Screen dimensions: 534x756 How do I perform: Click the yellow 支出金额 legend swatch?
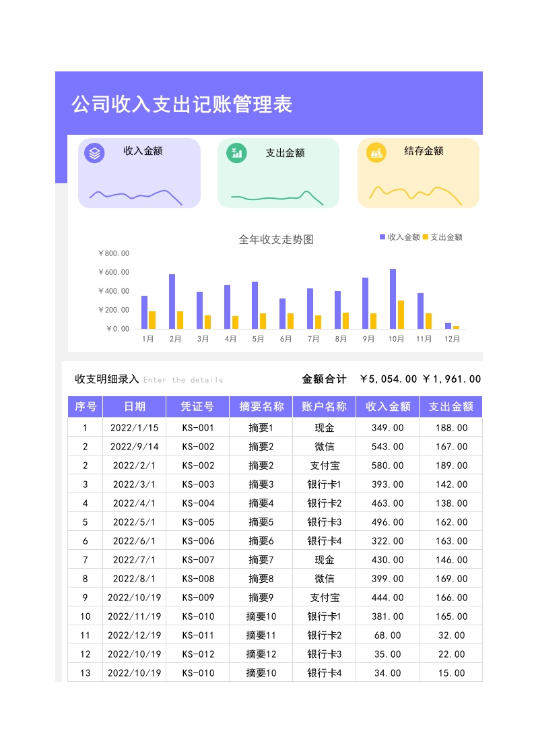click(x=425, y=237)
